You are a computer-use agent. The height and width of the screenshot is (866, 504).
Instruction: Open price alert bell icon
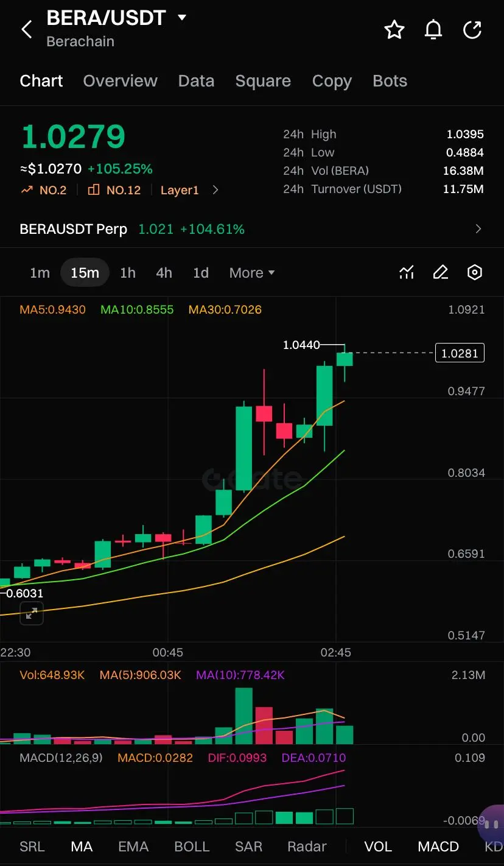[x=433, y=29]
